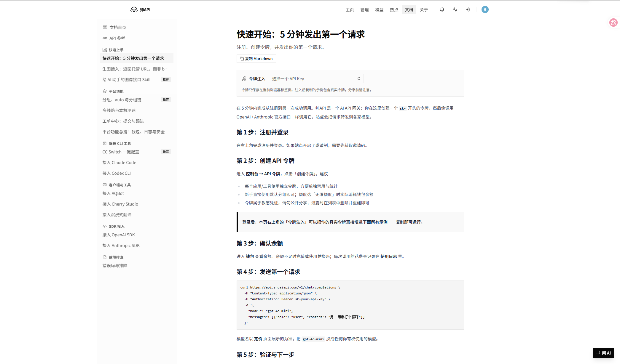Open 热点 in top navigation
The height and width of the screenshot is (364, 620).
coord(394,9)
